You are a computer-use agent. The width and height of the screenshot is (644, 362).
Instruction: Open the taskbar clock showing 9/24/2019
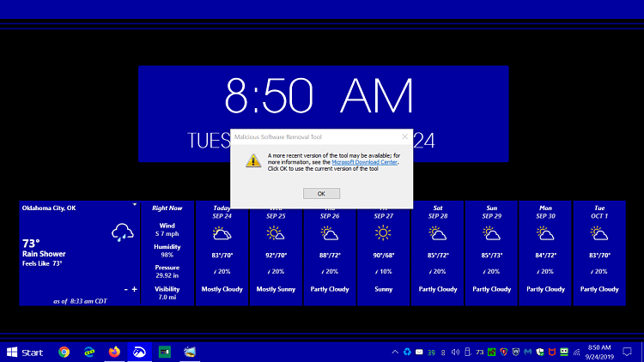[x=599, y=353]
